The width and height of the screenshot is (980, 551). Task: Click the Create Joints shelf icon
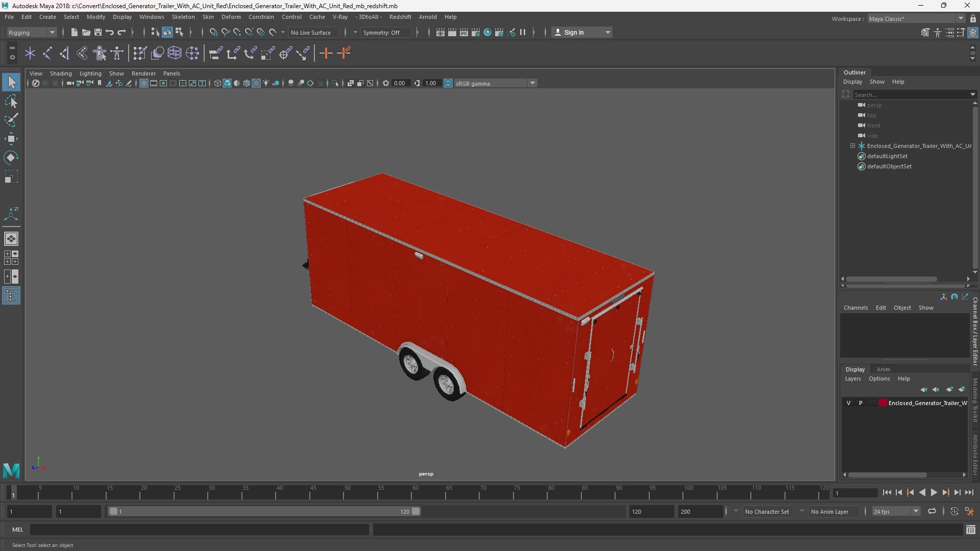47,53
